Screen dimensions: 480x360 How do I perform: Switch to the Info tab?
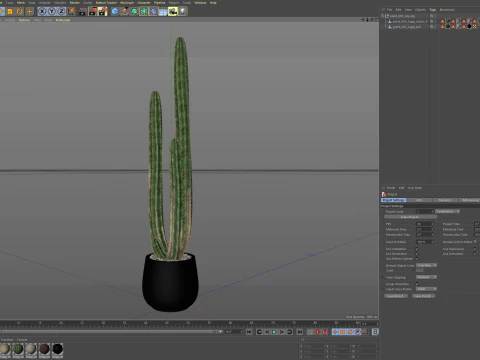coord(419,200)
